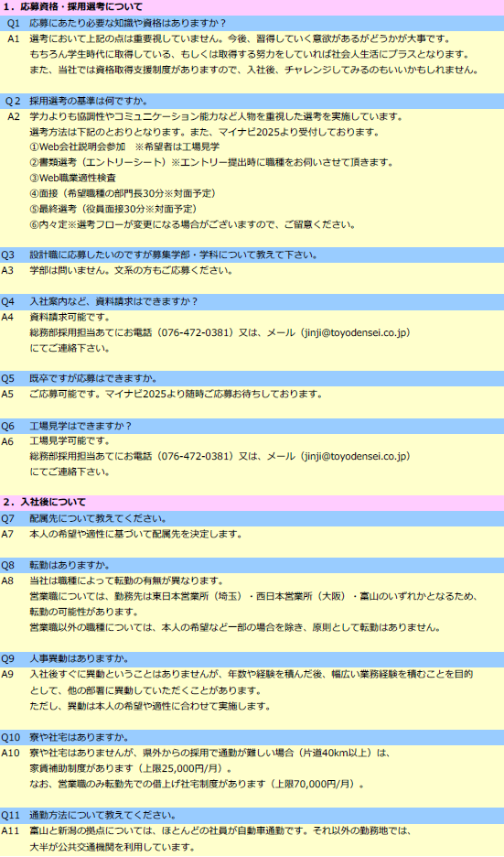Select Q5 question about graduates applying
This screenshot has height=857, width=504.
point(252,378)
